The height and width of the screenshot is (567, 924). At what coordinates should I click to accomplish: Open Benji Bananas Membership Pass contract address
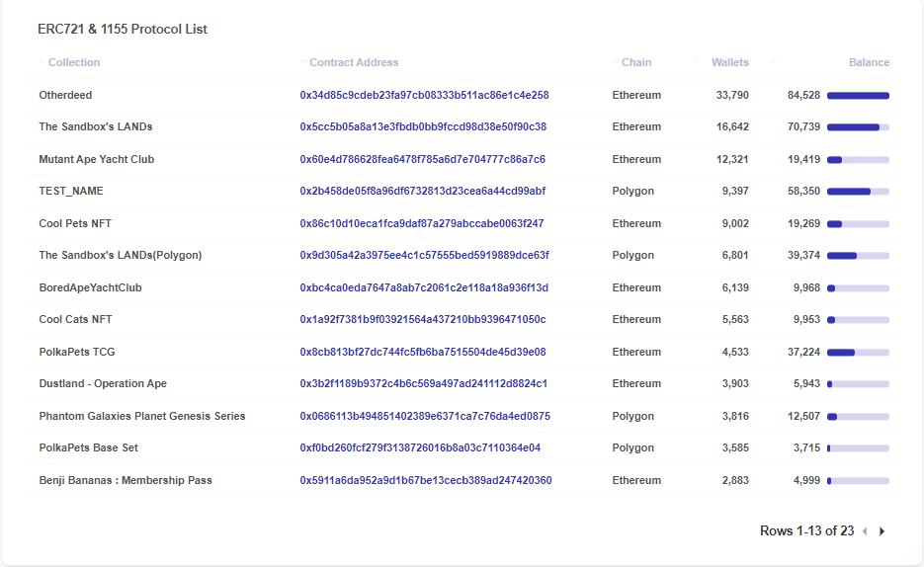pos(426,480)
